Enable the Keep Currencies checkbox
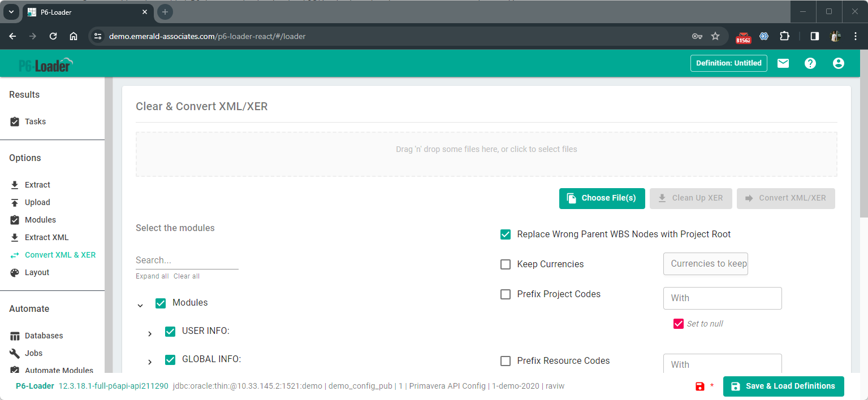The width and height of the screenshot is (868, 400). (506, 264)
